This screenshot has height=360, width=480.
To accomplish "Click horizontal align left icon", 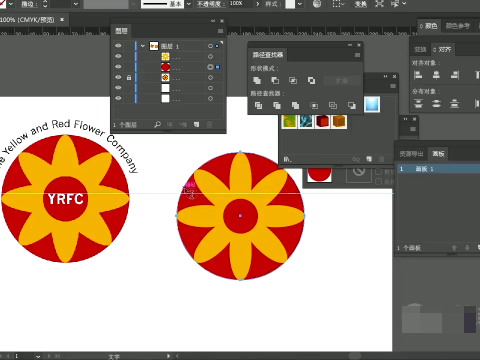I will (418, 75).
